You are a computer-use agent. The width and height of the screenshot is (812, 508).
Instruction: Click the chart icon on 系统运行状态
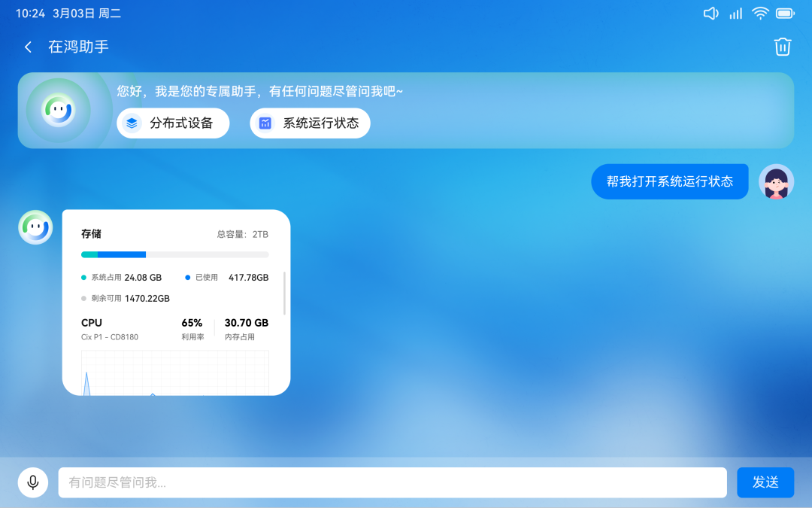[265, 123]
